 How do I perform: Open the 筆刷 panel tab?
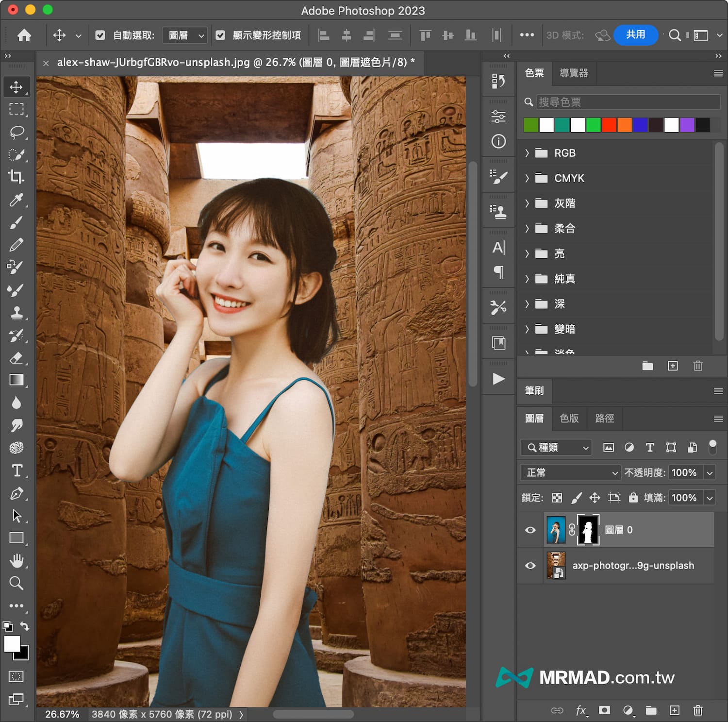coord(534,391)
